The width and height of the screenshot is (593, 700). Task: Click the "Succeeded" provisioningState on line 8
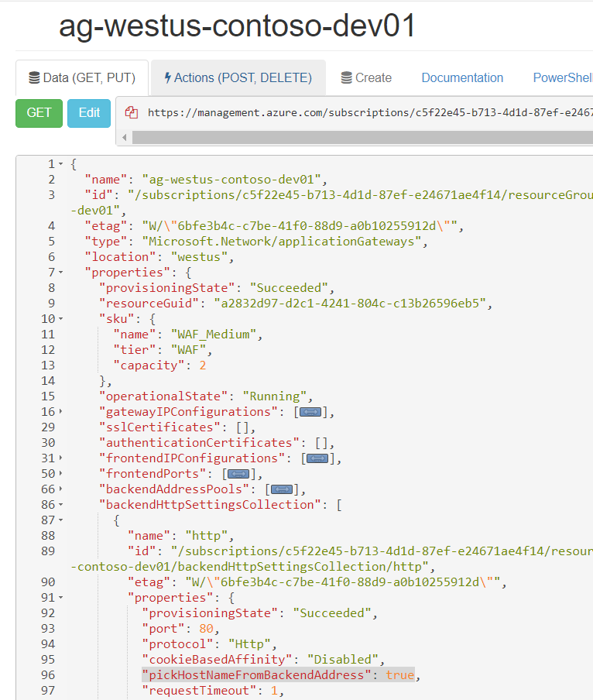pyautogui.click(x=289, y=288)
